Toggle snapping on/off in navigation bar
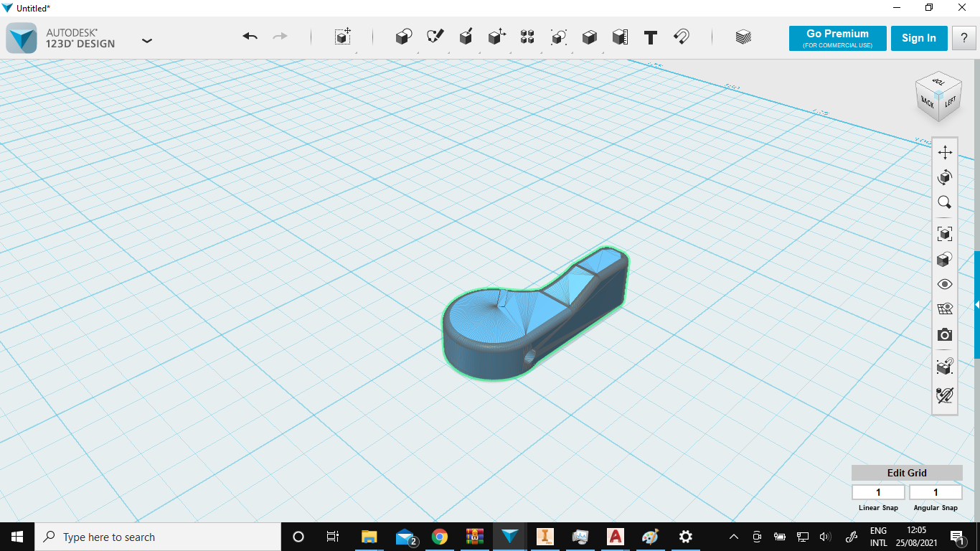This screenshot has height=551, width=980. click(x=945, y=394)
